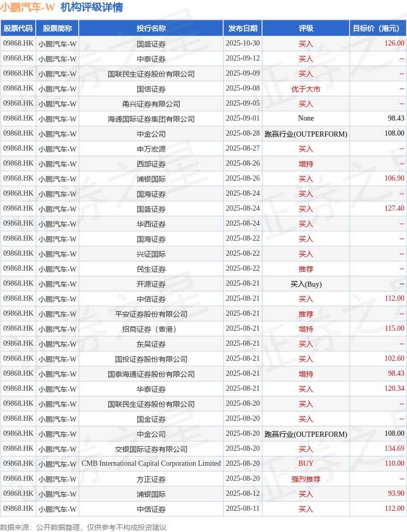Click the date 2025-08-11
The width and height of the screenshot is (407, 532).
tap(243, 508)
